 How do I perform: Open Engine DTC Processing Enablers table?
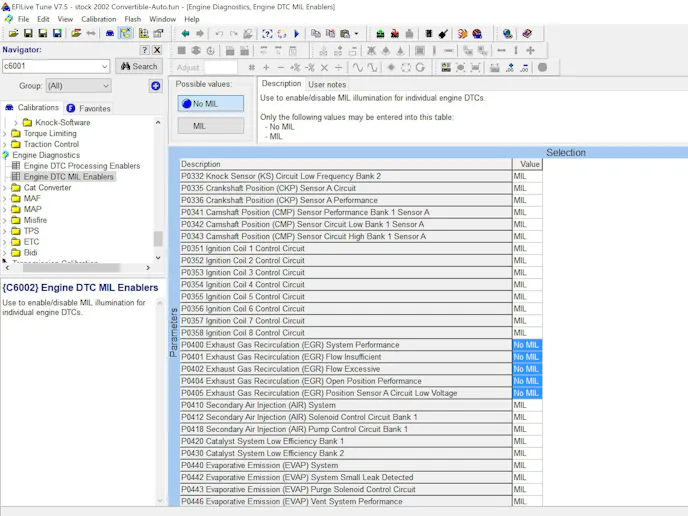point(81,166)
